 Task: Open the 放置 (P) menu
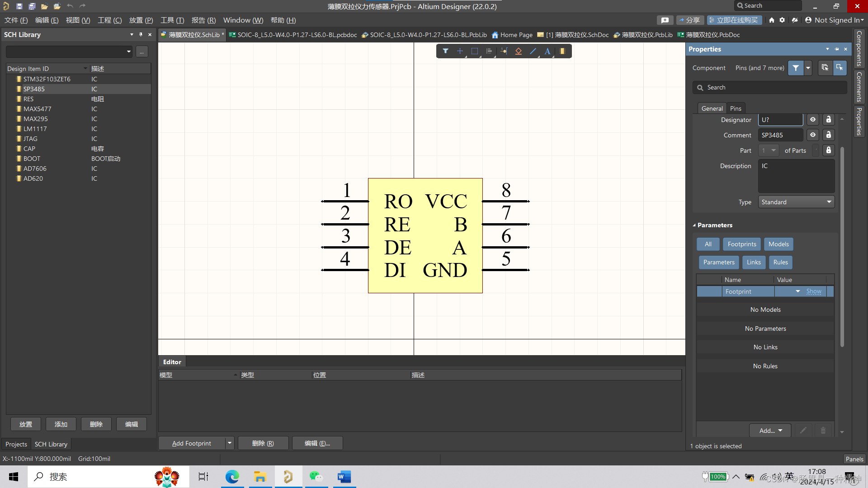pos(141,20)
